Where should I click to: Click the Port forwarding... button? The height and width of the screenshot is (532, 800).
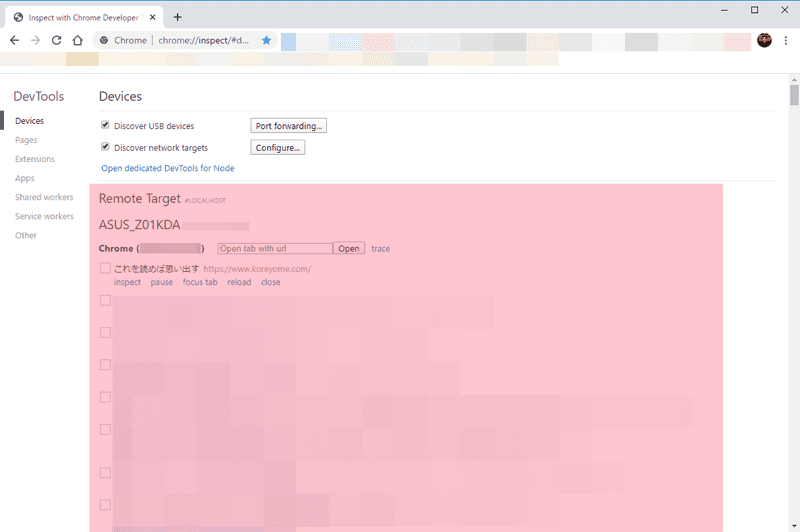coord(288,125)
